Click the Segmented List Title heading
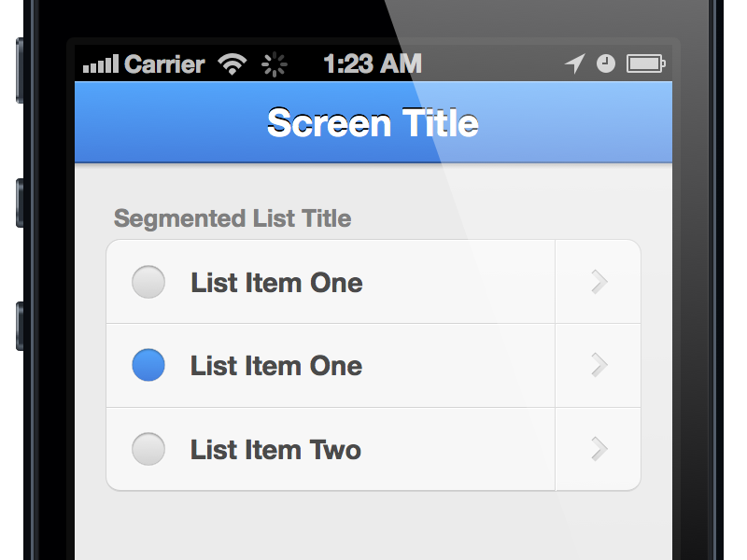 click(231, 218)
